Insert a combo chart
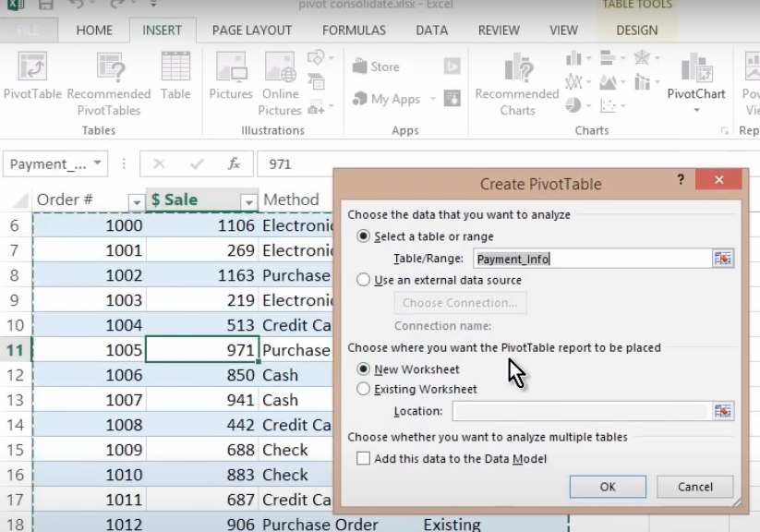The image size is (760, 532). [642, 82]
